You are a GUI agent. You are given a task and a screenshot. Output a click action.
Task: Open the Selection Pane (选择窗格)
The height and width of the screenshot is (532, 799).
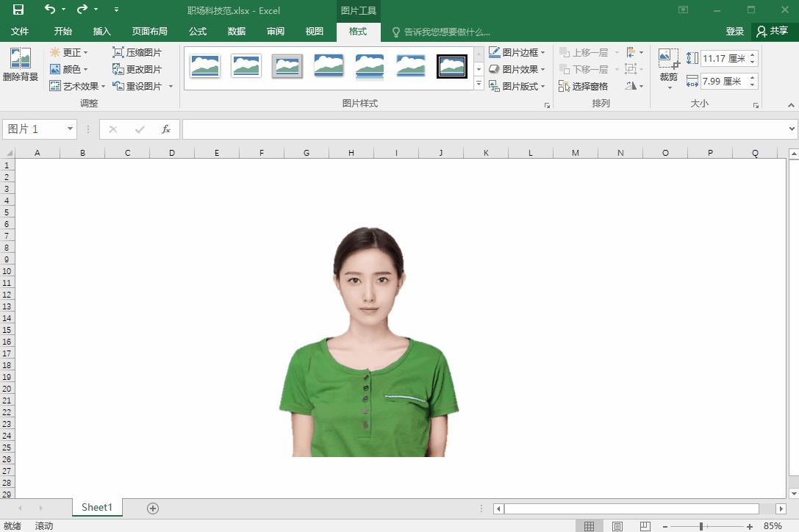point(583,86)
